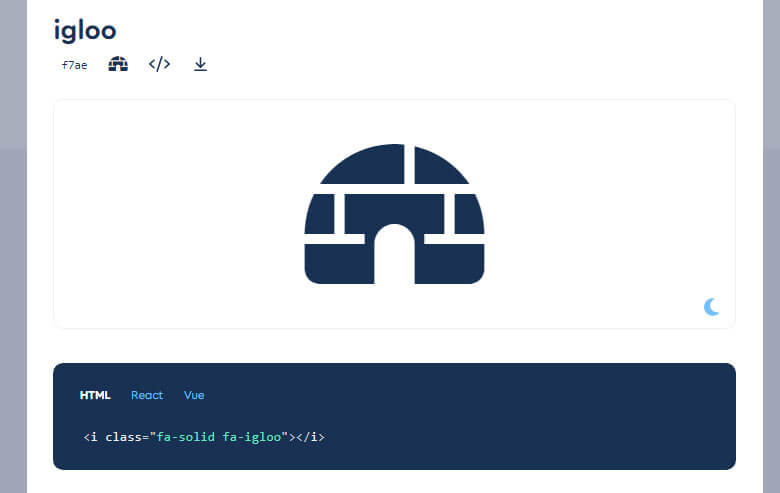Click the closing </i> tag in code
The width and height of the screenshot is (780, 493).
310,437
